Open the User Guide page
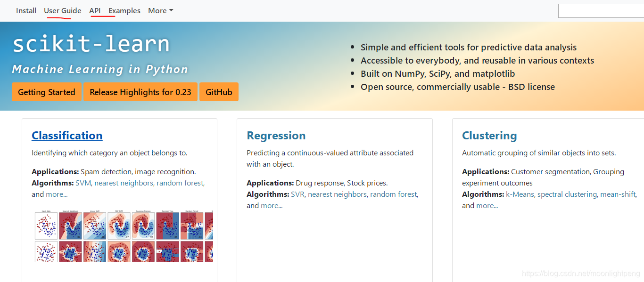Image resolution: width=644 pixels, height=282 pixels. click(x=63, y=10)
